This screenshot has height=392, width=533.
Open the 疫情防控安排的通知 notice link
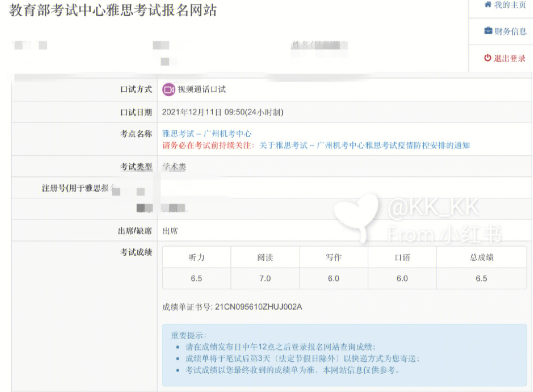point(364,146)
